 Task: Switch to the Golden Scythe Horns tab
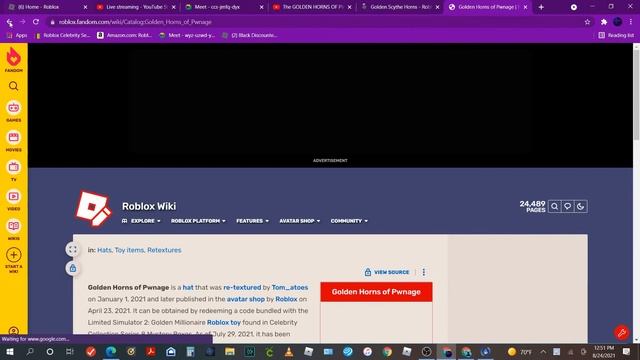click(x=399, y=7)
